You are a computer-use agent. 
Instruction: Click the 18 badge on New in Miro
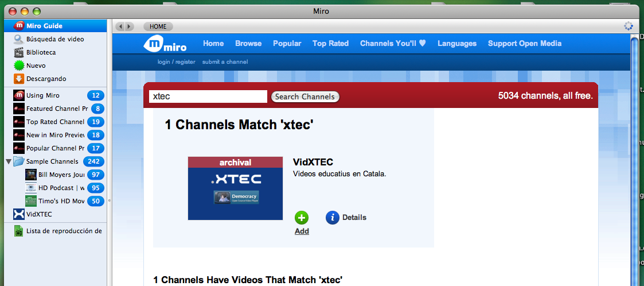tap(96, 135)
